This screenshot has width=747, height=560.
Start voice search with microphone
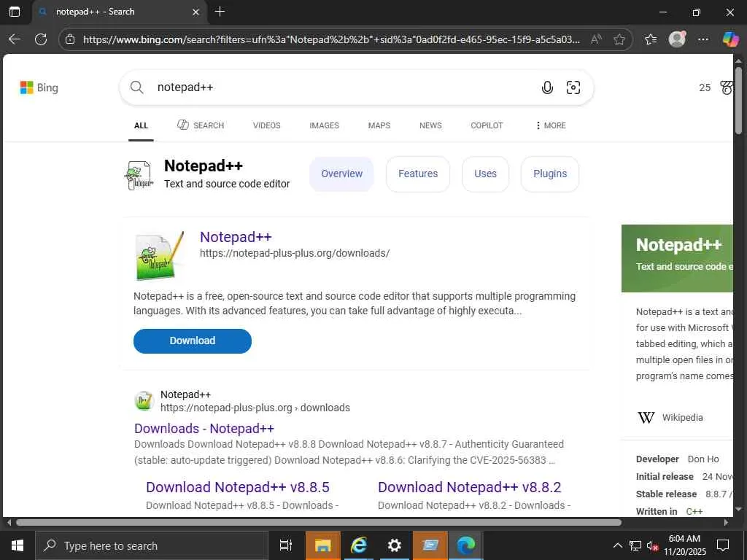(x=547, y=87)
